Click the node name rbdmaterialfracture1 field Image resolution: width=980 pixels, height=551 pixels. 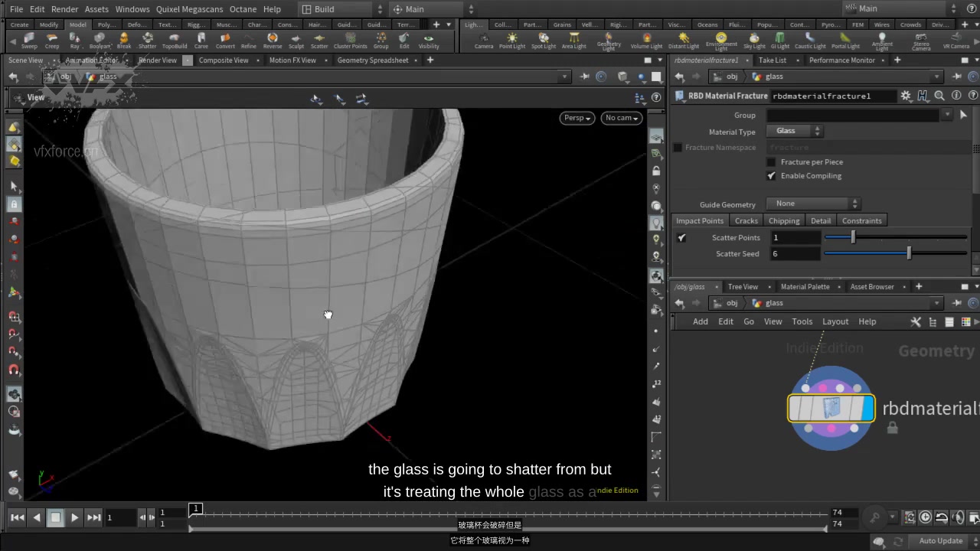[x=833, y=96]
